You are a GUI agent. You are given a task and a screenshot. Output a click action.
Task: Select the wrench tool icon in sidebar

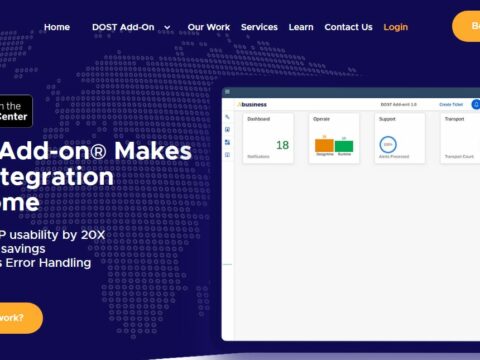tap(227, 117)
